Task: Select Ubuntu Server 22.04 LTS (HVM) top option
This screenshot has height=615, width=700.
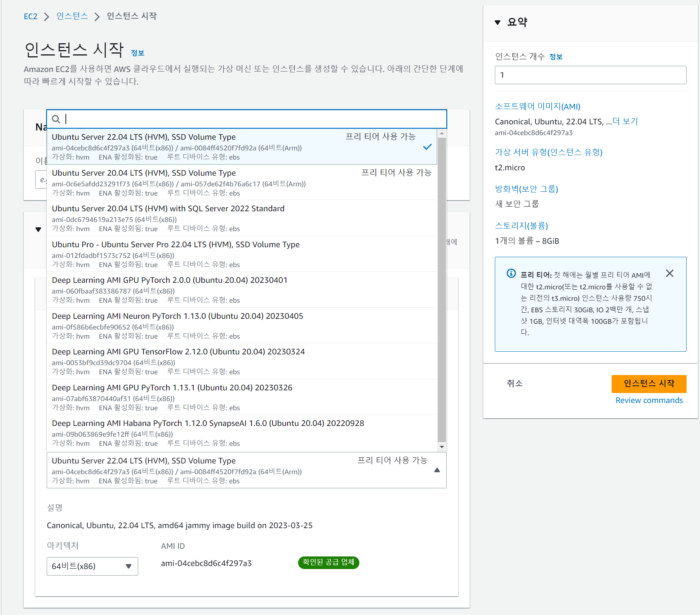Action: pos(242,147)
